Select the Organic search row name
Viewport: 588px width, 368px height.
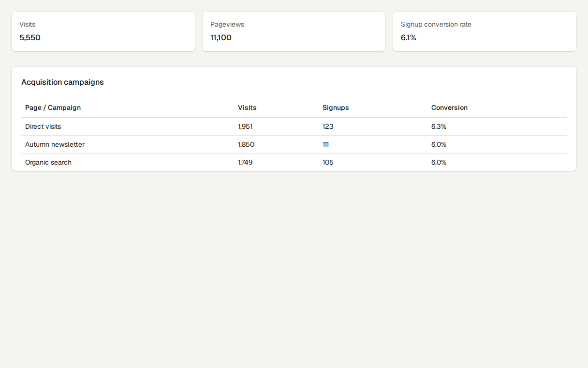[x=48, y=163]
